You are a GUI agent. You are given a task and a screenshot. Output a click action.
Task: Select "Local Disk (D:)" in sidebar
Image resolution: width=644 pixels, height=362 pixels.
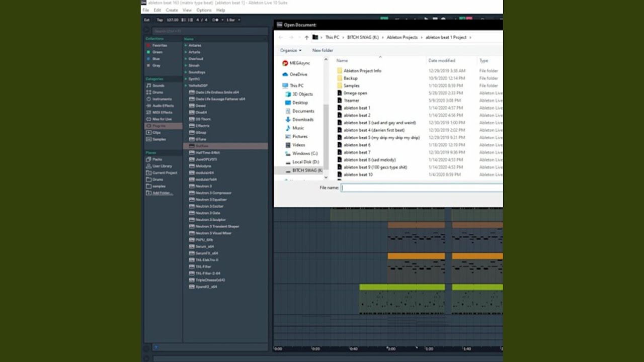point(305,162)
